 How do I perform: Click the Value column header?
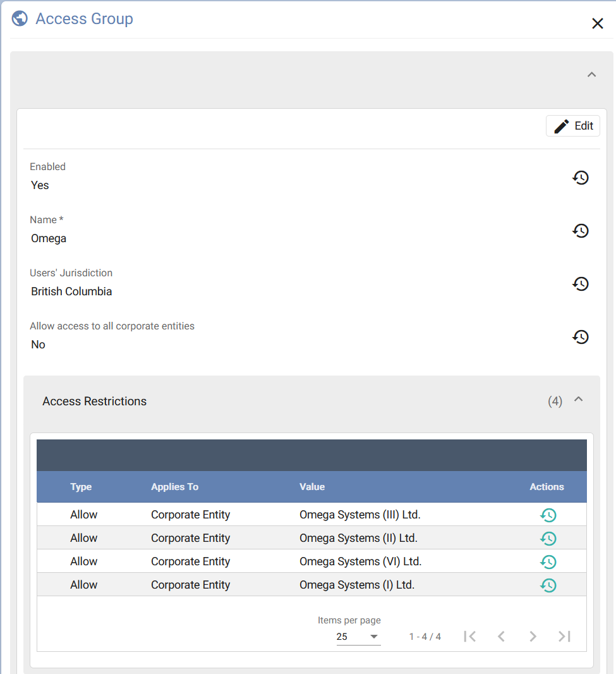(312, 487)
